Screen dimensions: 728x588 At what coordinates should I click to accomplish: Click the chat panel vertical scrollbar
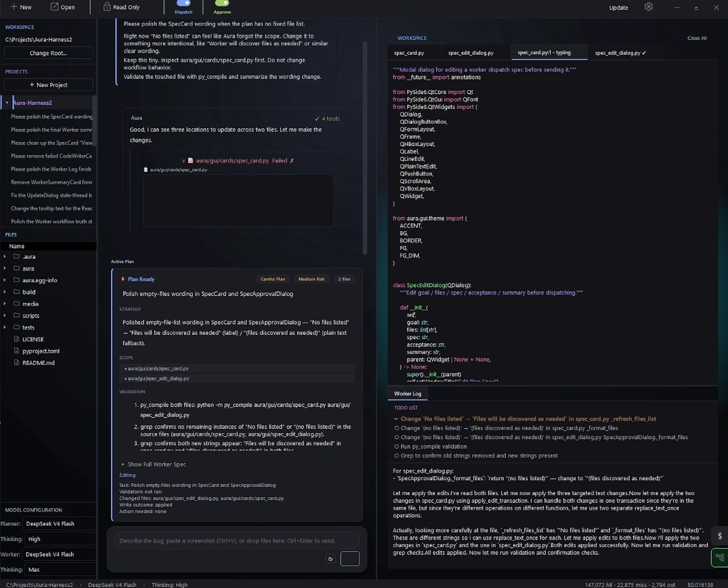(365, 148)
